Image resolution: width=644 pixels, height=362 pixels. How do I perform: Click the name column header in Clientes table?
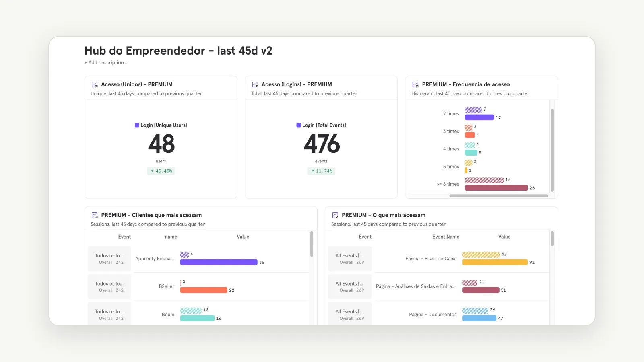pyautogui.click(x=171, y=237)
